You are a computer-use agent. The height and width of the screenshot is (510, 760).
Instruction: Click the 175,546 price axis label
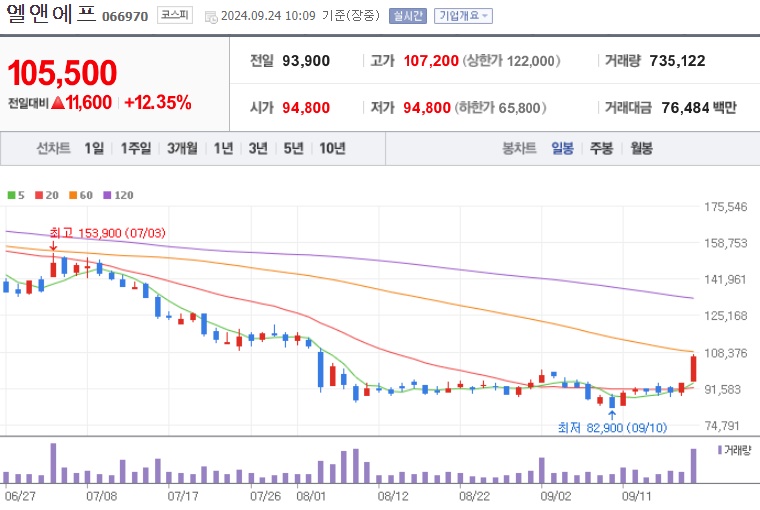coord(726,207)
